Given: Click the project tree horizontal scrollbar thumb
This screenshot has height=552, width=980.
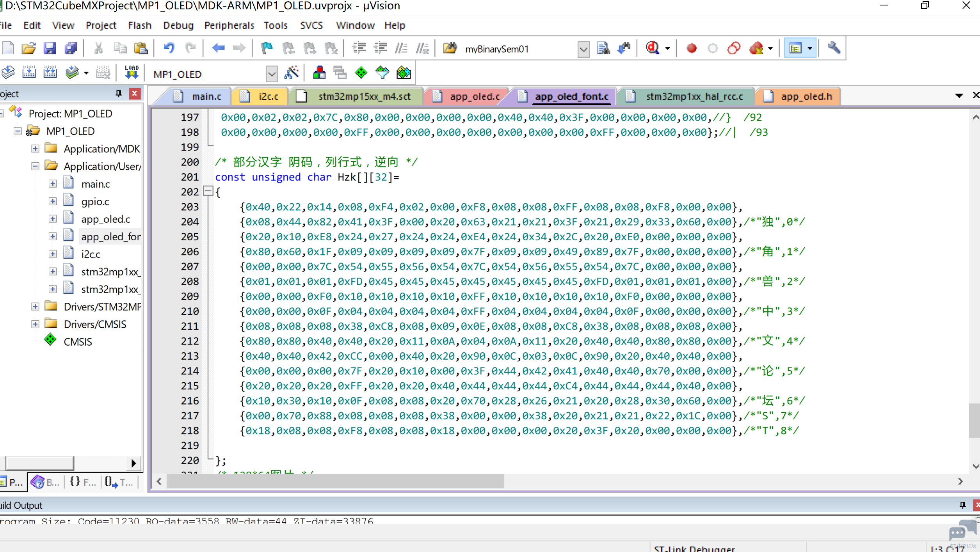Looking at the screenshot, I should pyautogui.click(x=39, y=463).
